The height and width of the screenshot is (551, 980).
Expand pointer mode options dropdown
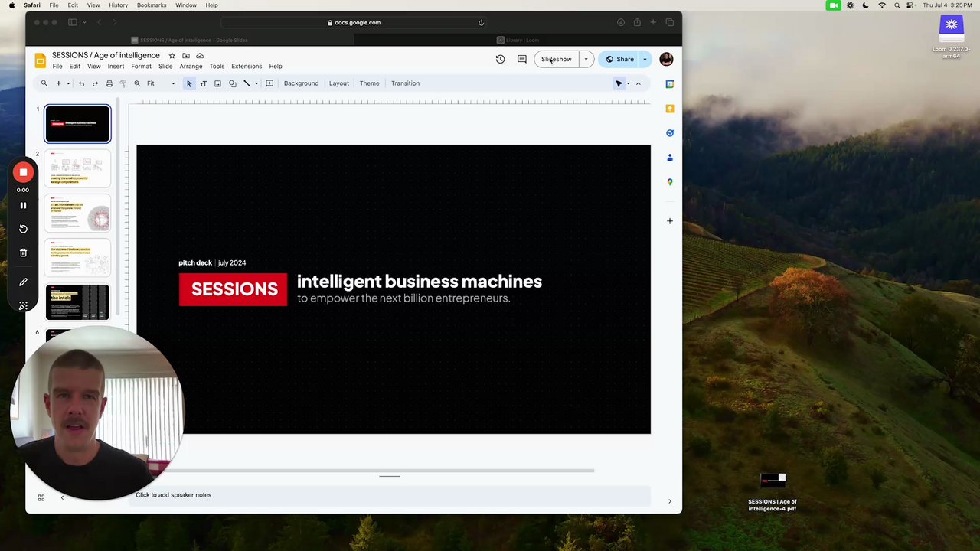click(x=629, y=83)
